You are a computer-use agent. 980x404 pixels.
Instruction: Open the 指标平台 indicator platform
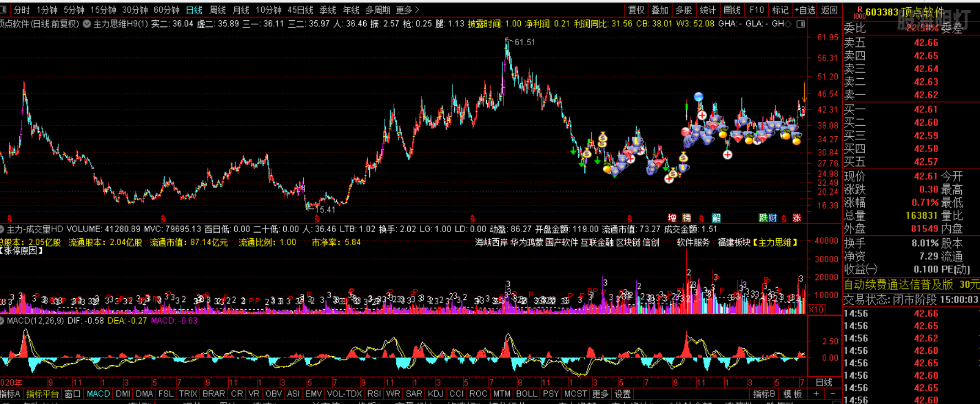coord(42,394)
